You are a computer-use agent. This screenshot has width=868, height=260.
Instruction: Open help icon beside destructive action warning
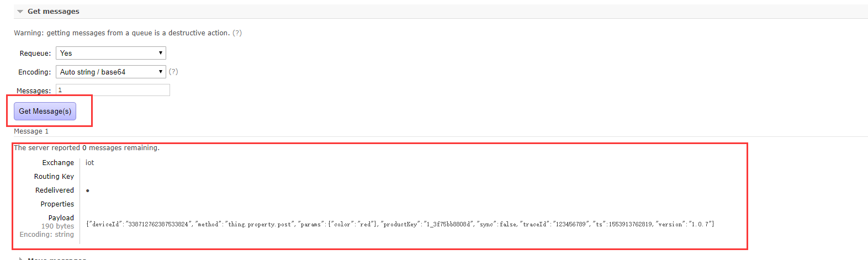[x=237, y=33]
